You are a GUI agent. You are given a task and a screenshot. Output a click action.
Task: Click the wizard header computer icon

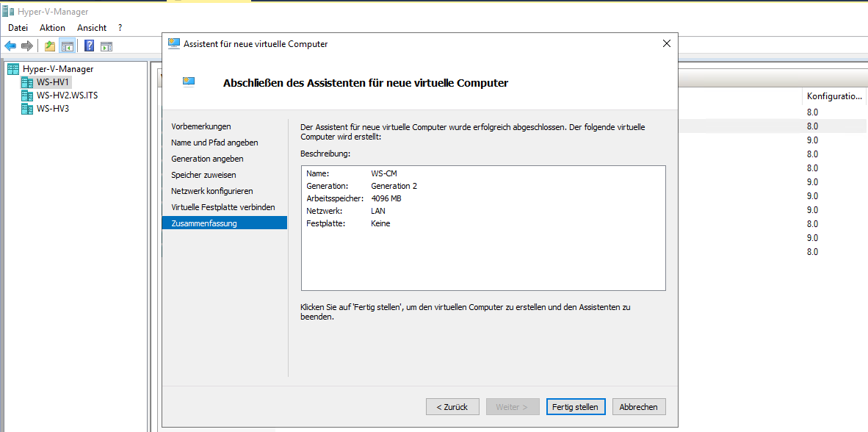coord(189,82)
